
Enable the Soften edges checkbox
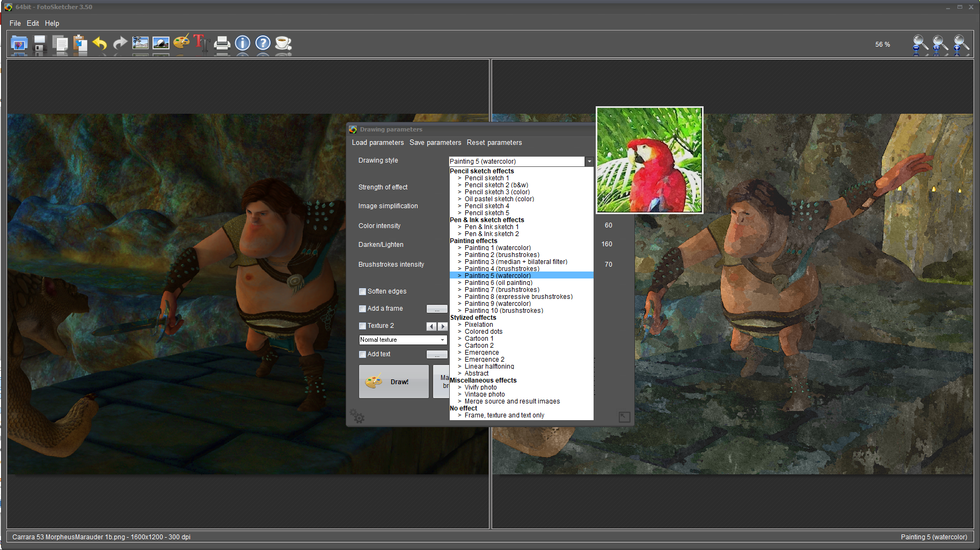tap(362, 291)
